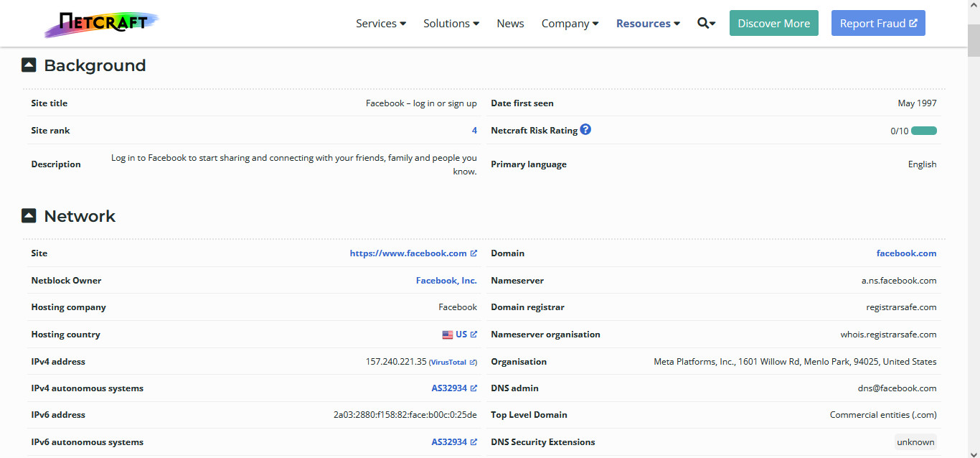Click the scrollbar up arrow
This screenshot has height=458, width=980.
[x=974, y=6]
